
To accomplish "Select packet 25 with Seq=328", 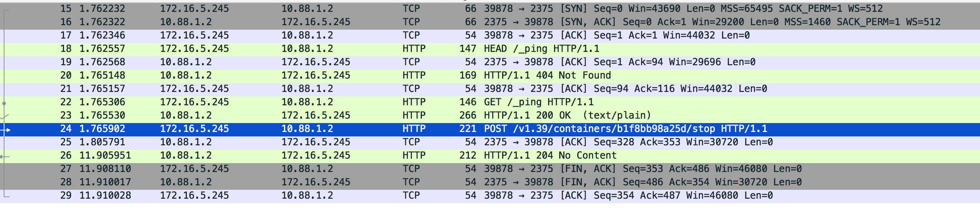I will click(490, 142).
